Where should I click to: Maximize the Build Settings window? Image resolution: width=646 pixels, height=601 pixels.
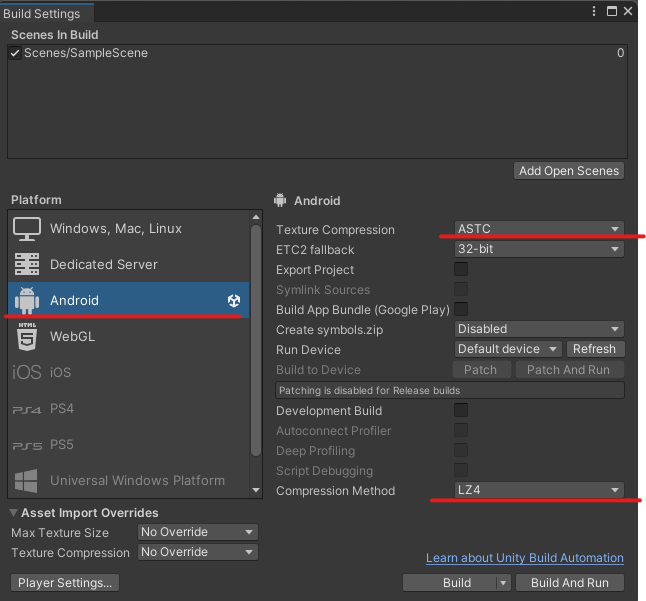coord(612,11)
